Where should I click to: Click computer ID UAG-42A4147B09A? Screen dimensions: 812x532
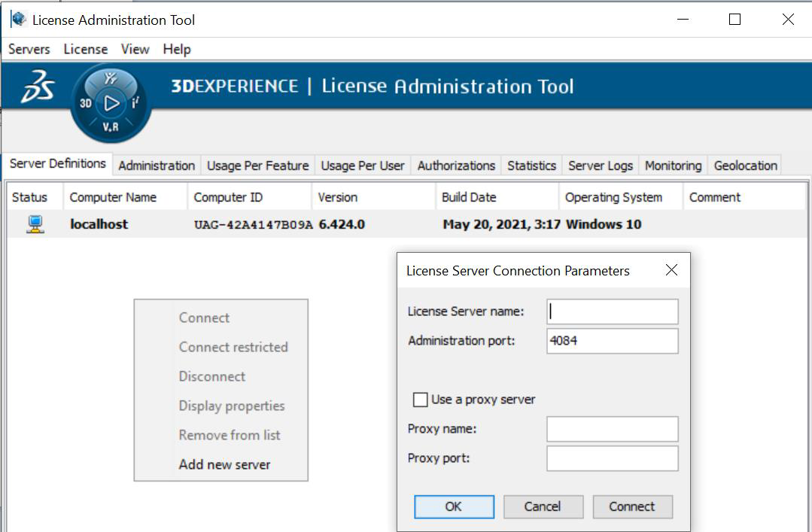pos(253,225)
